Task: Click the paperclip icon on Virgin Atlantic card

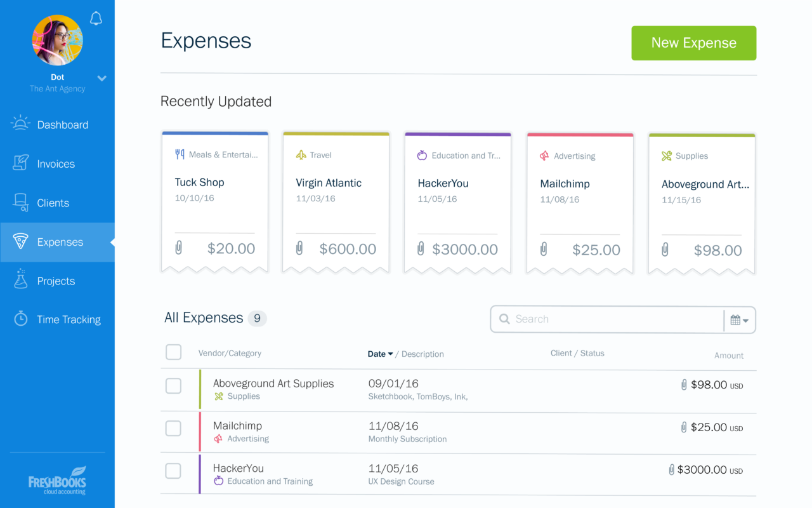Action: [x=299, y=248]
